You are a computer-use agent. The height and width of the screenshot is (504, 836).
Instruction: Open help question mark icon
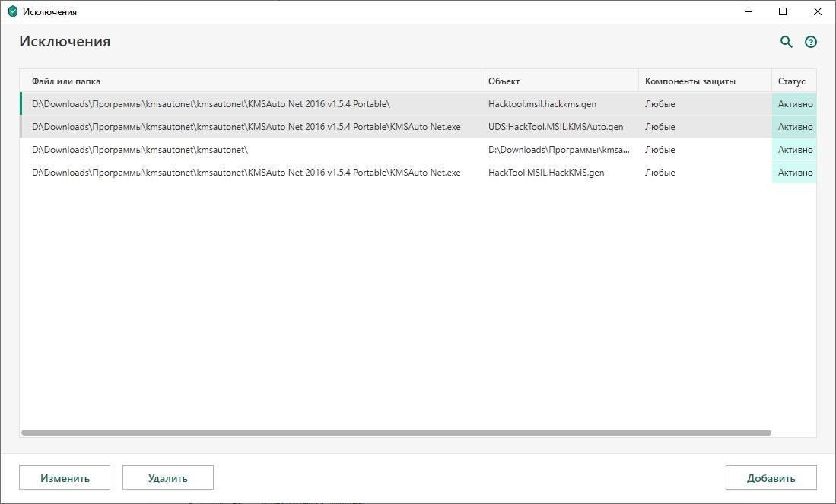point(811,42)
